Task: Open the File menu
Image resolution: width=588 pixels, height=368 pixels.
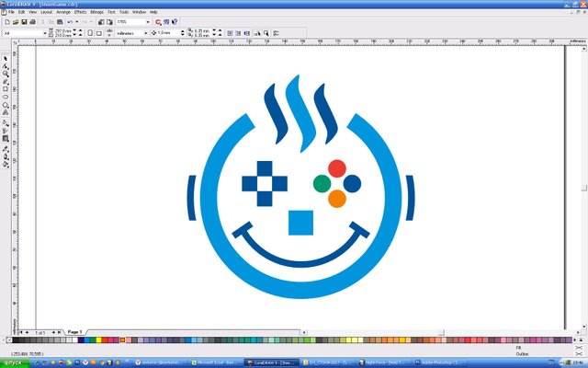Action: click(x=11, y=12)
